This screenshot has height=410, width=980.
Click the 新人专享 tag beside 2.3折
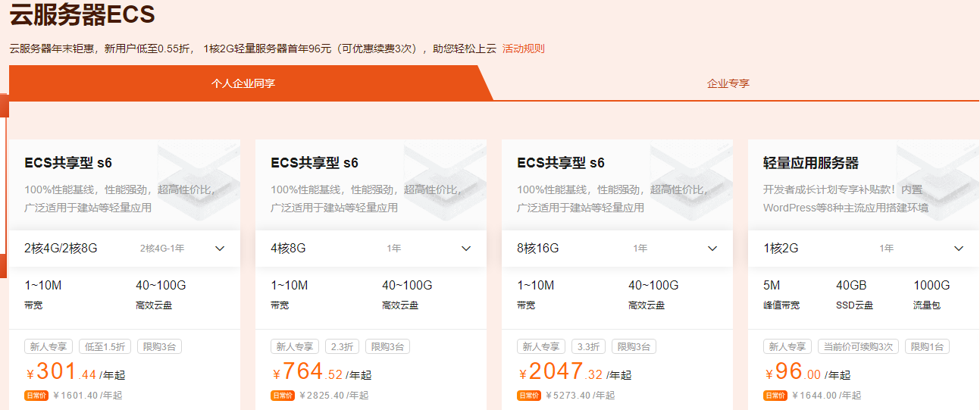[x=295, y=346]
